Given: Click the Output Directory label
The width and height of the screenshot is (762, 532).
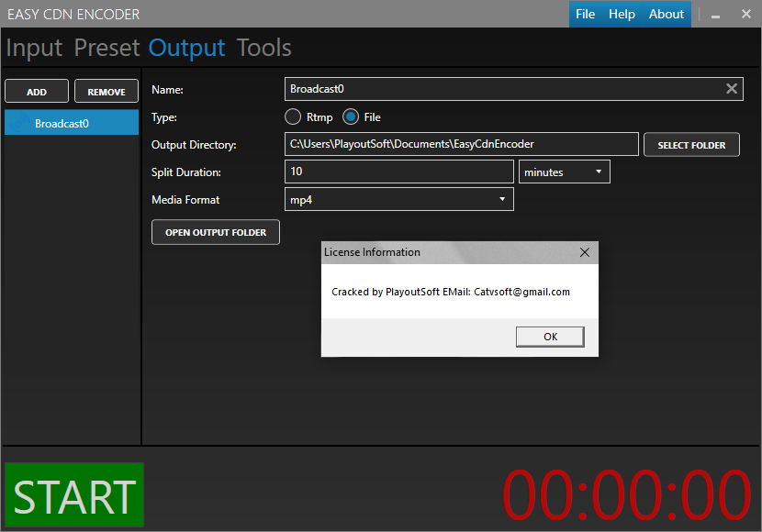Looking at the screenshot, I should pos(194,145).
